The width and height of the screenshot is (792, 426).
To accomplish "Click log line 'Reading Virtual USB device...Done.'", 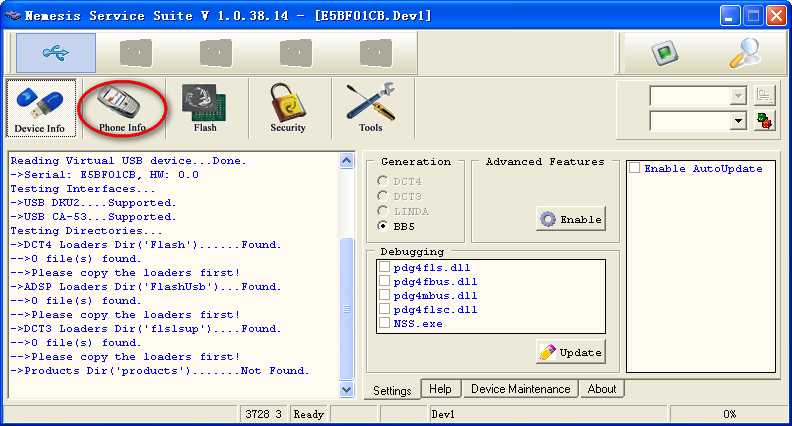I will (x=128, y=161).
